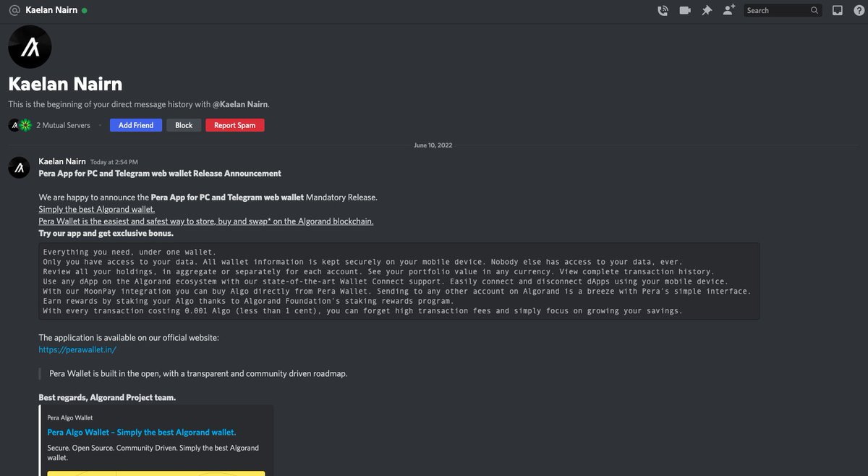Click the @ icon beside the channel name

click(14, 11)
